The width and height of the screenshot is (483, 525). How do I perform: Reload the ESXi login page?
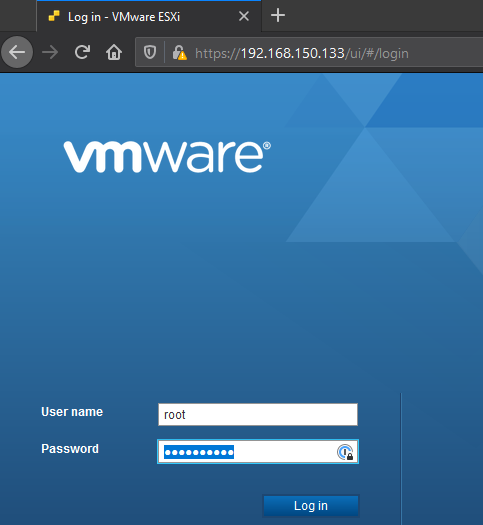click(x=82, y=52)
